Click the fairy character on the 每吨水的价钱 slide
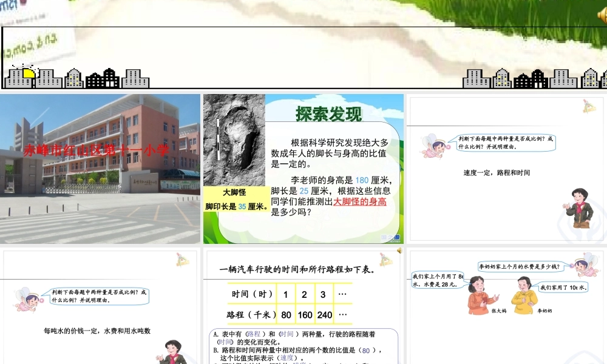This screenshot has width=607, height=364. coord(29,300)
